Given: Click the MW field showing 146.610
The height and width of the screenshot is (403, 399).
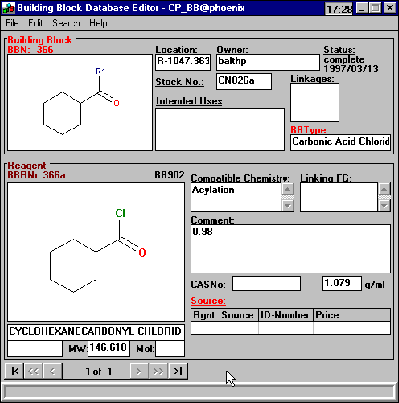Looking at the screenshot, I should click(108, 348).
